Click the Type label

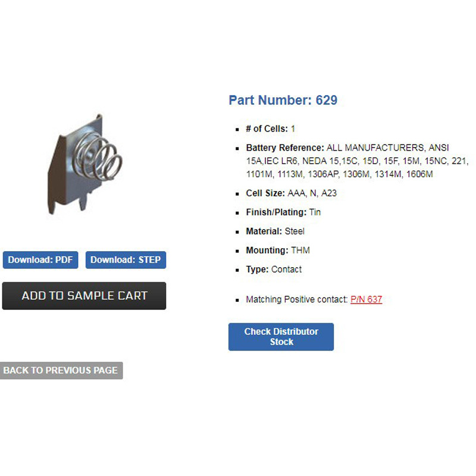coord(257,270)
